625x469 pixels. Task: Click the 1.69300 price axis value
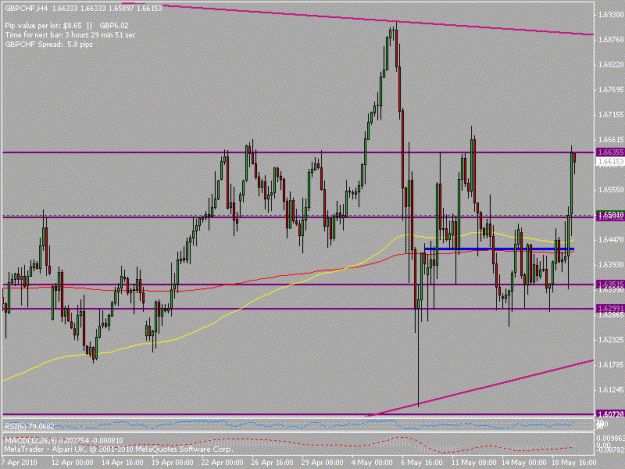coord(611,15)
